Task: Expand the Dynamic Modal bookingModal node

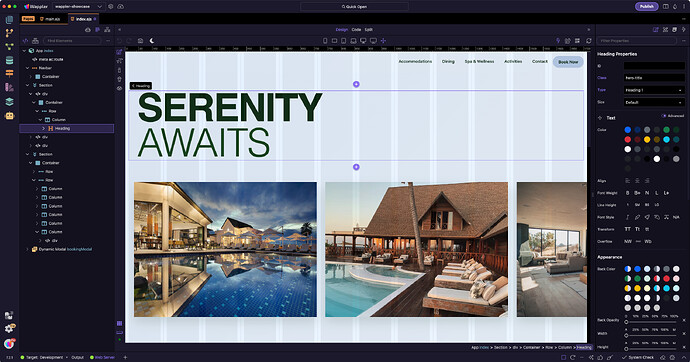Action: click(27, 249)
